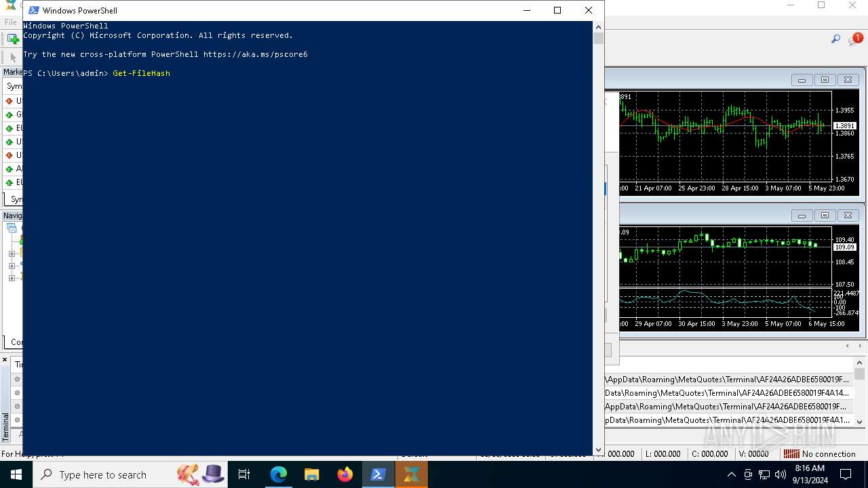Open the volume control in system tray
The width and height of the screenshot is (868, 488).
pyautogui.click(x=780, y=474)
